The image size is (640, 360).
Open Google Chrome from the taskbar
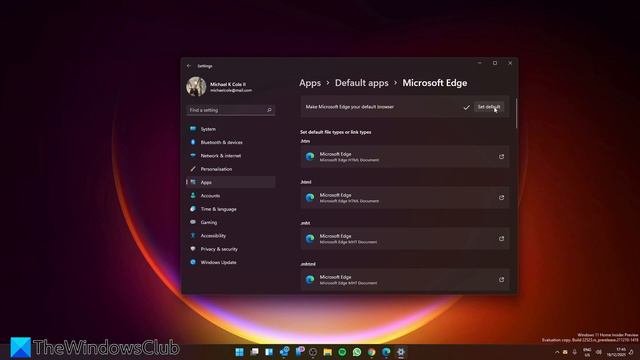371,352
